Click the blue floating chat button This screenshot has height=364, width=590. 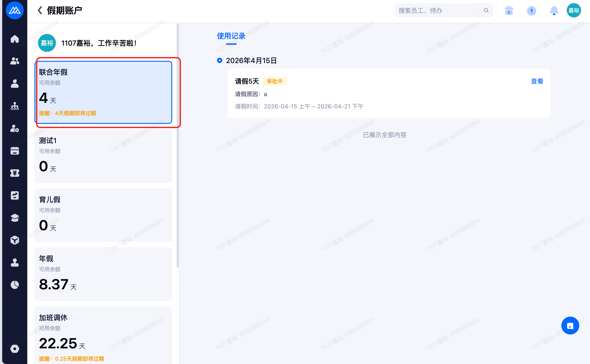(x=570, y=326)
